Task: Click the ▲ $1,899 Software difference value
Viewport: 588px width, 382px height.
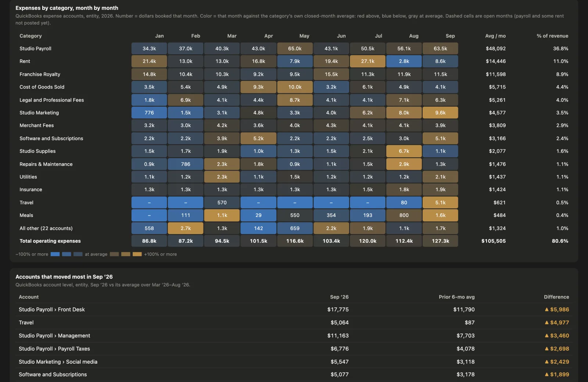Action: point(557,375)
